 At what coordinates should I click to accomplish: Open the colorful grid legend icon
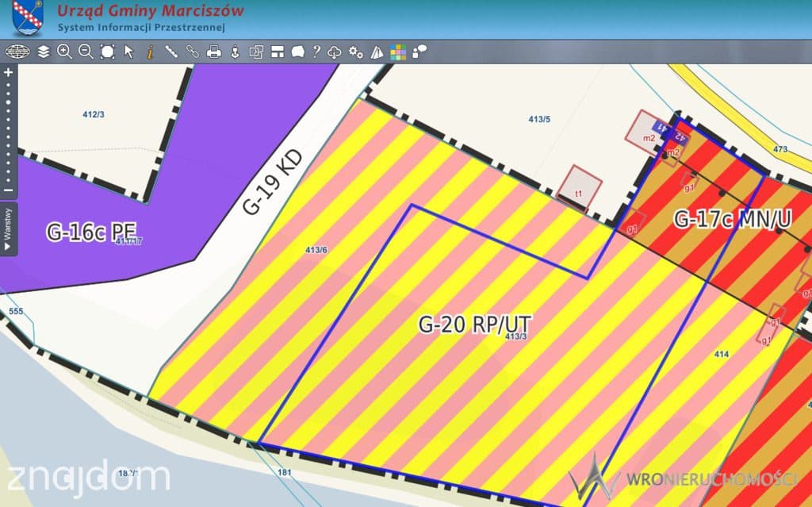(398, 52)
